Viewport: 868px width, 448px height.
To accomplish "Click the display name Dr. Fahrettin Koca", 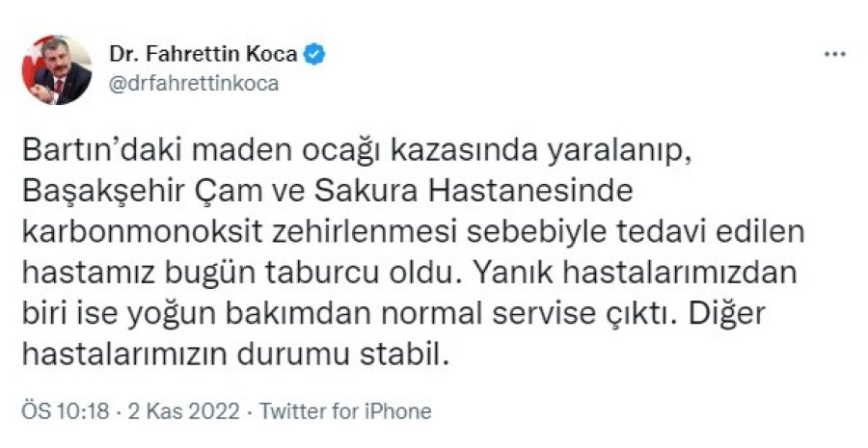I will point(203,54).
